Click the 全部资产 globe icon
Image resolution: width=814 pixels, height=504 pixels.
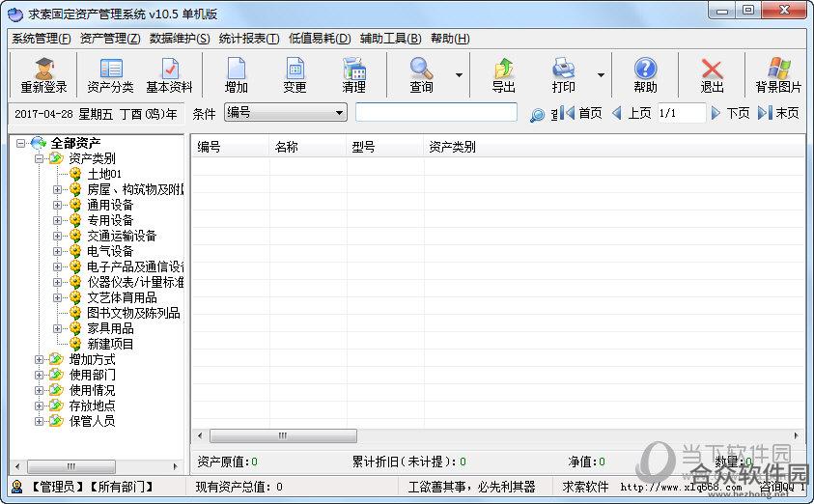click(x=39, y=143)
